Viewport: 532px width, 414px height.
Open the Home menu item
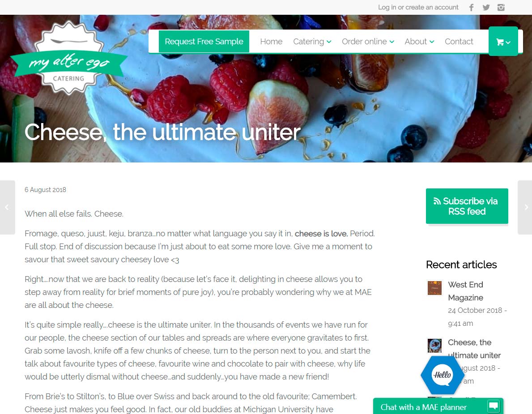click(x=271, y=41)
